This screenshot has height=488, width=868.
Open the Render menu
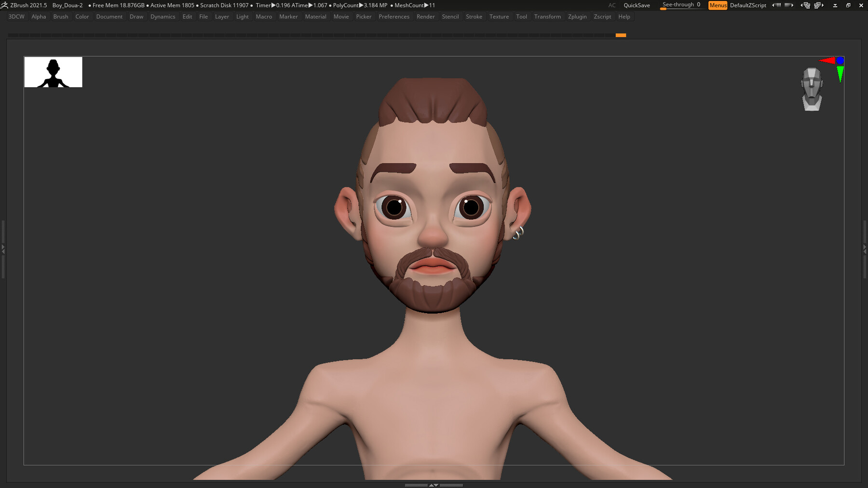[426, 16]
